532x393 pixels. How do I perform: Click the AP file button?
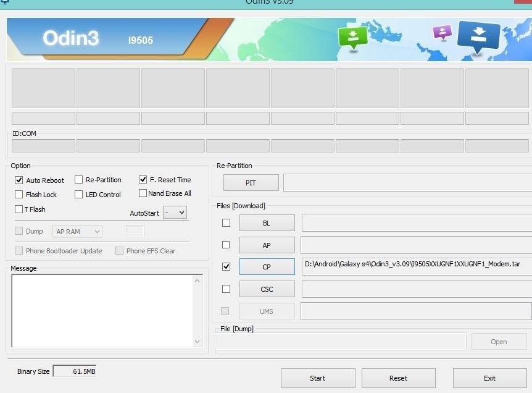click(x=267, y=245)
